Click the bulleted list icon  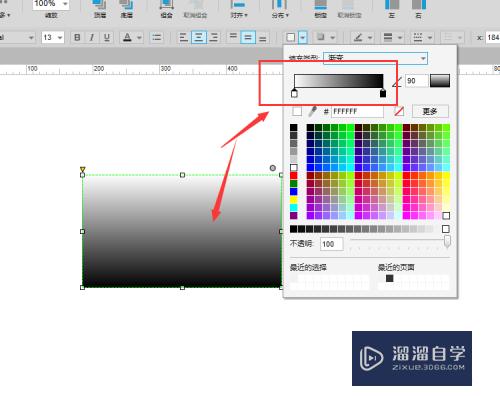click(157, 37)
